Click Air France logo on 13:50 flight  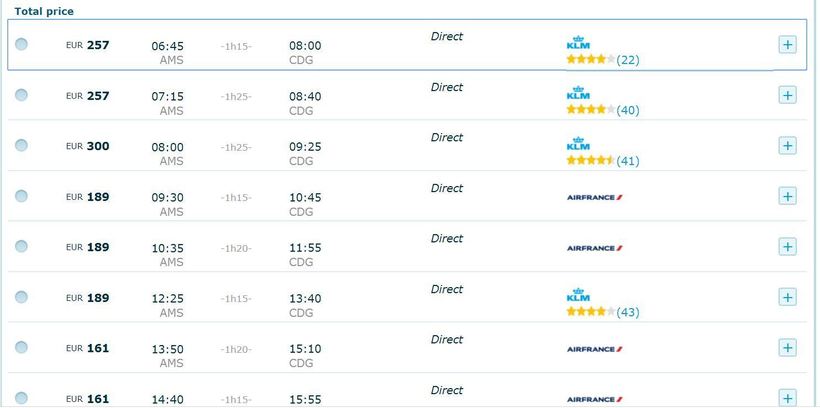point(594,349)
